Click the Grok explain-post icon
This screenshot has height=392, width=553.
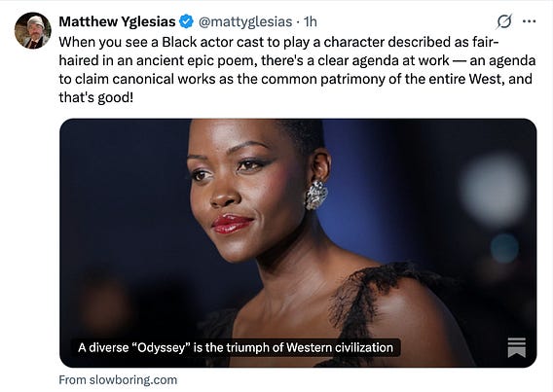[504, 21]
